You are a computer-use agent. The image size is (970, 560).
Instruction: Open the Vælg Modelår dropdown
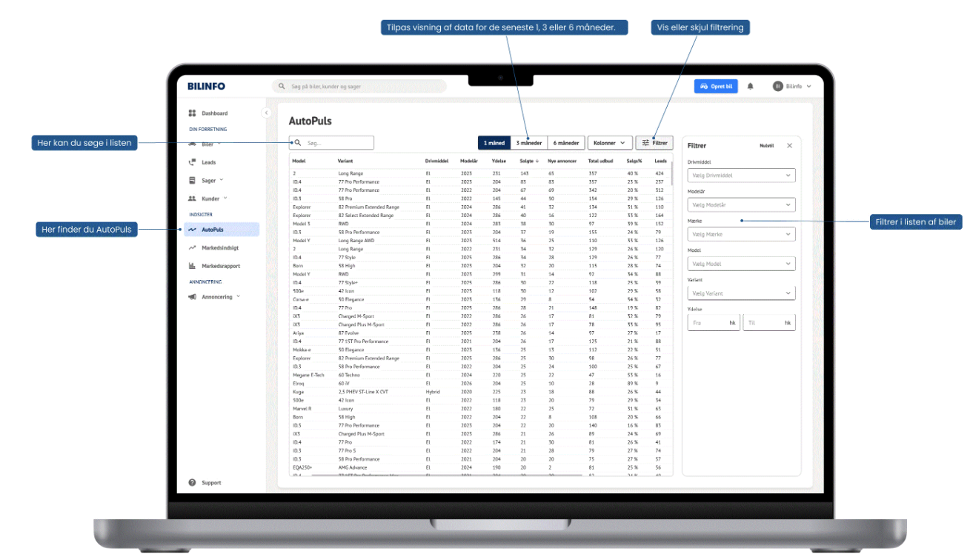(741, 204)
